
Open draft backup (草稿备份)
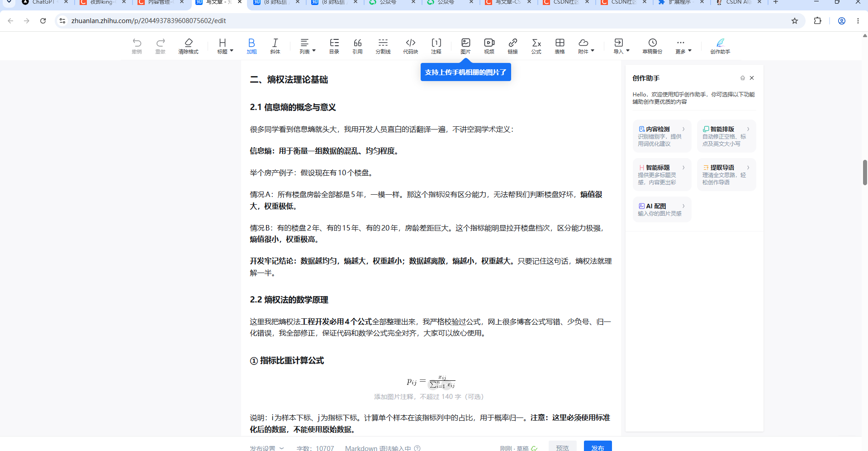coord(652,46)
